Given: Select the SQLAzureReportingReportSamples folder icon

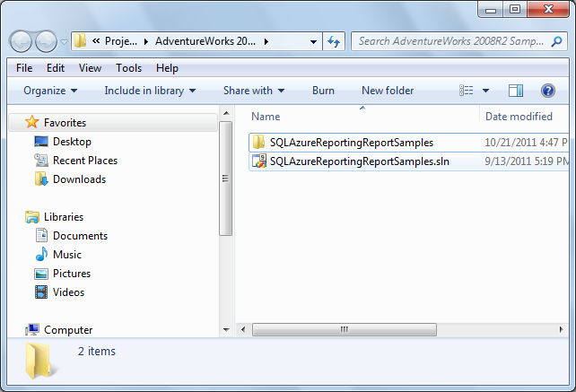Looking at the screenshot, I should [259, 142].
